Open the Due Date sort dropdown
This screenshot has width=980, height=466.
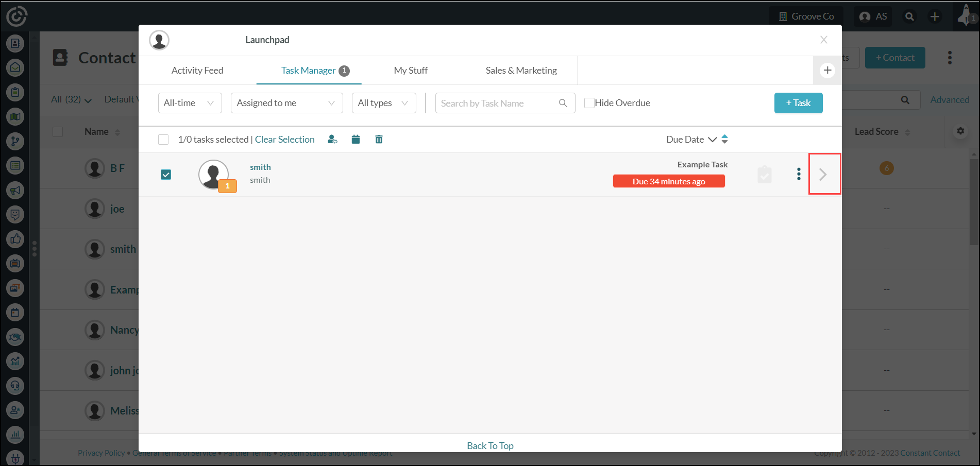tap(691, 140)
